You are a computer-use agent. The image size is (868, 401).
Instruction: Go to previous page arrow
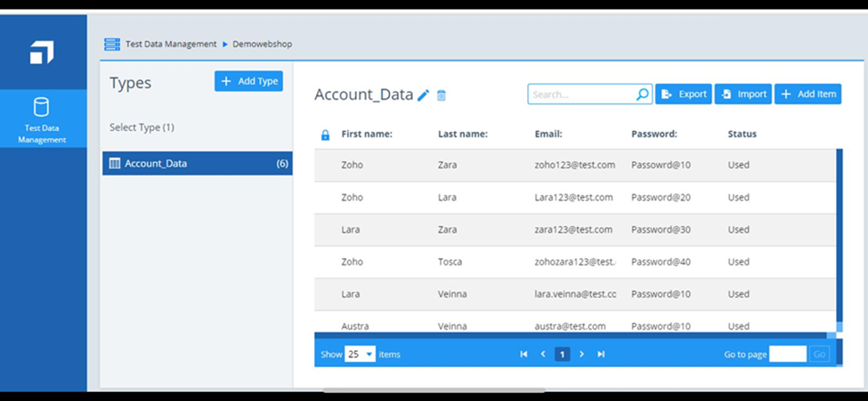point(543,354)
